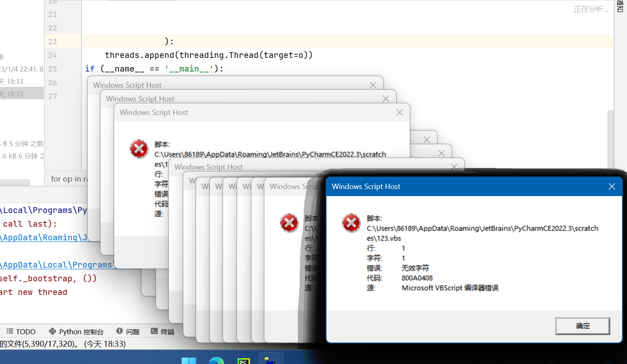Open the Windows Start menu

coord(189,360)
